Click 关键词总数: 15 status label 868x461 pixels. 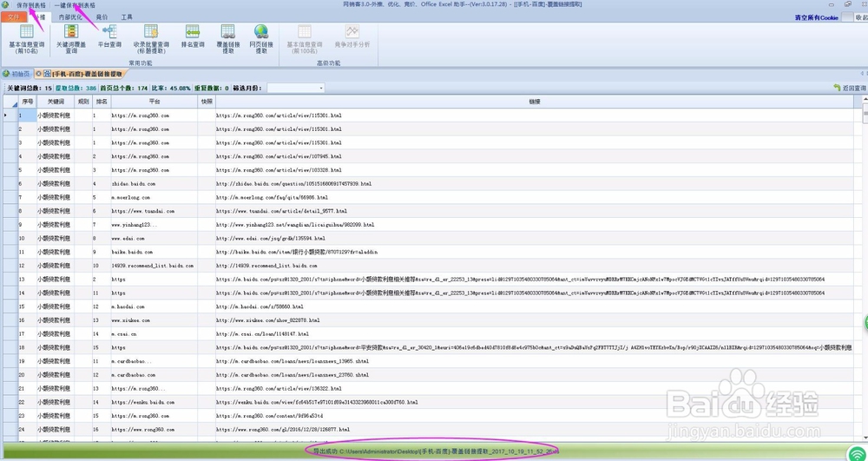[30, 88]
